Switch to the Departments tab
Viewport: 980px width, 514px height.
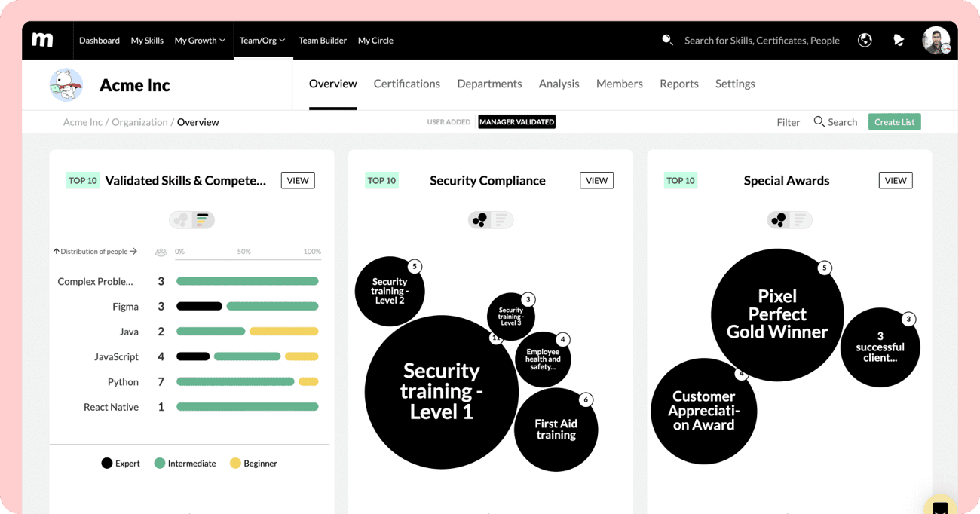pyautogui.click(x=489, y=84)
